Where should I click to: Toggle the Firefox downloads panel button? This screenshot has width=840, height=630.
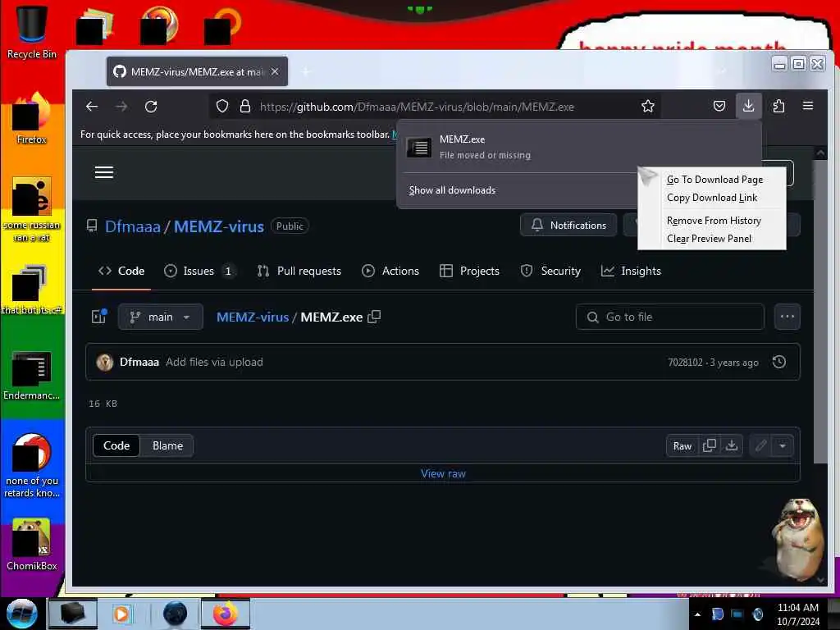(x=748, y=106)
